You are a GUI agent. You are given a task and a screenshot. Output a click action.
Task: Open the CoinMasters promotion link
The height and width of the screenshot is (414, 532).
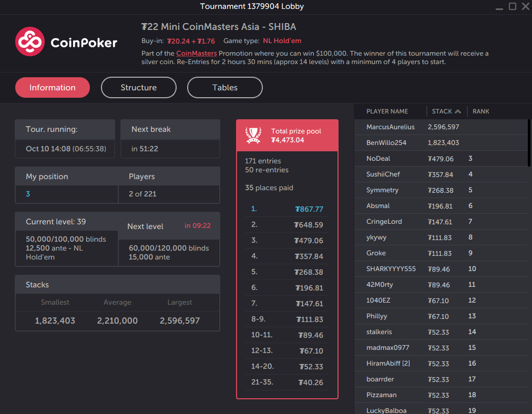pos(197,53)
